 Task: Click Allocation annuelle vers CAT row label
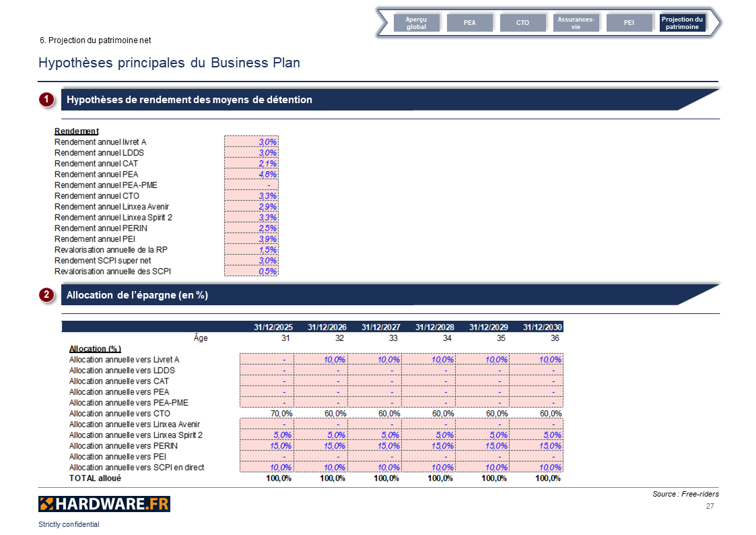tap(119, 381)
